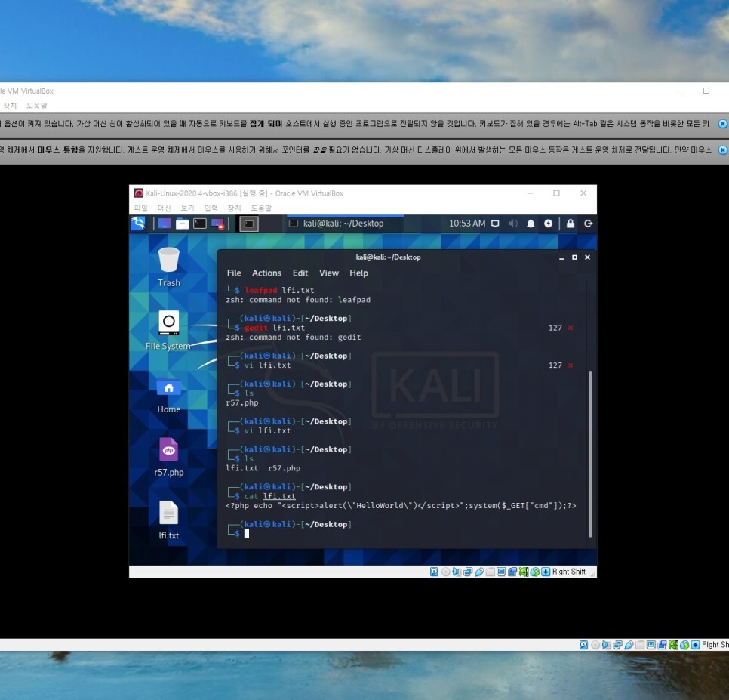Open terminal File menu
The height and width of the screenshot is (700, 729).
[234, 273]
